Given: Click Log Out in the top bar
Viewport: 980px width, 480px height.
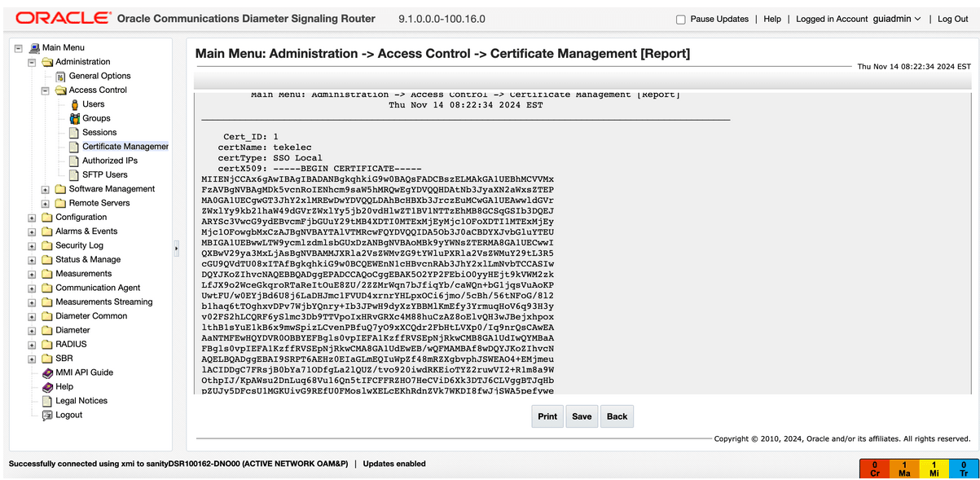Looking at the screenshot, I should click(x=952, y=19).
